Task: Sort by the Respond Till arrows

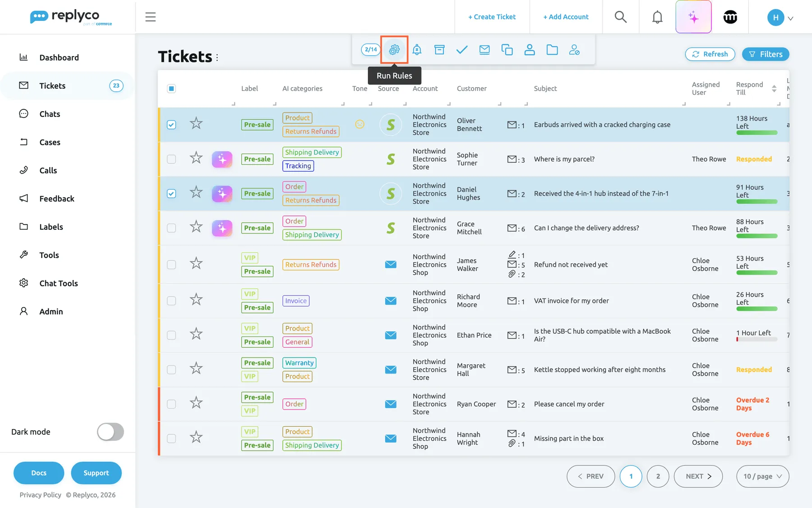Action: click(x=774, y=89)
